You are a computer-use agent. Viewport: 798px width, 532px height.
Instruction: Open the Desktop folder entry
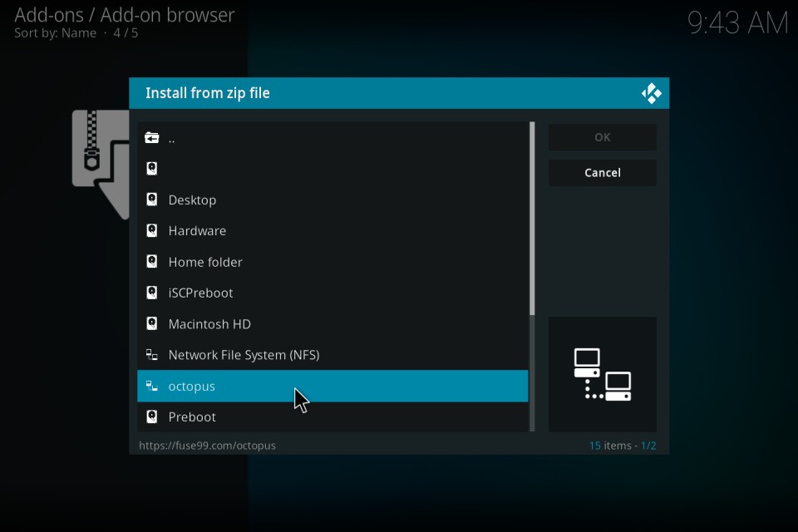(332, 199)
